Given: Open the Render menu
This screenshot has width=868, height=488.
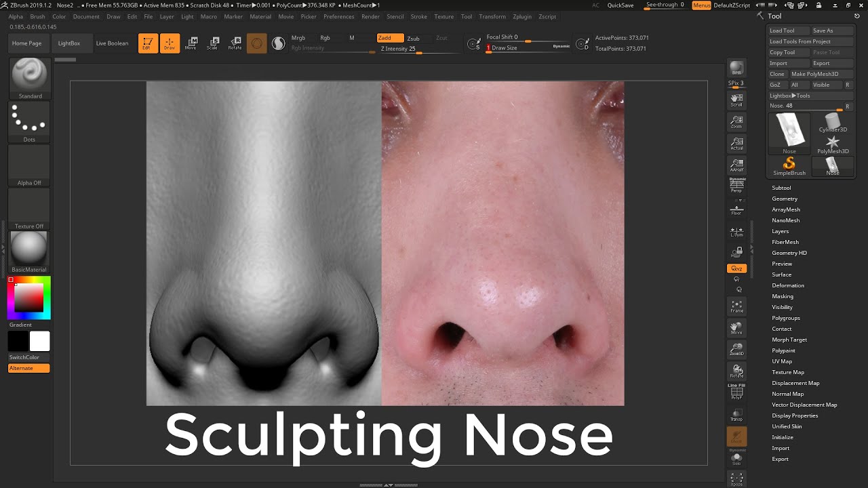Looking at the screenshot, I should tap(370, 16).
